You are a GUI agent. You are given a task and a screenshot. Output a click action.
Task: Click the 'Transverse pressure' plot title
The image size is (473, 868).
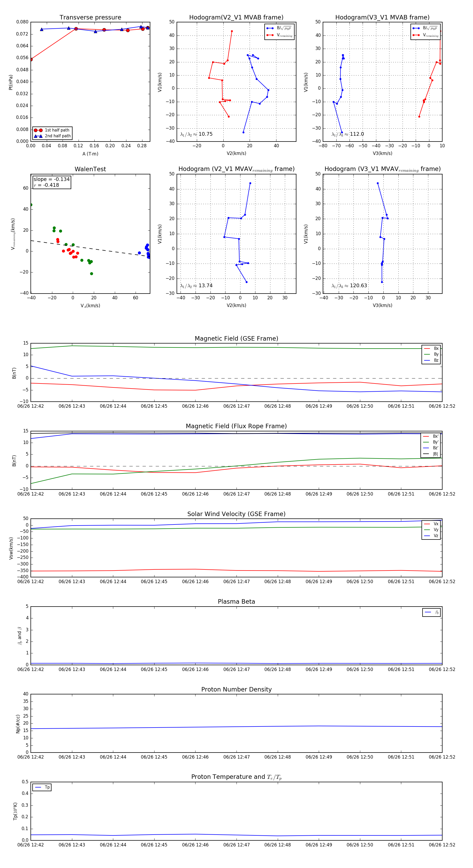click(90, 18)
